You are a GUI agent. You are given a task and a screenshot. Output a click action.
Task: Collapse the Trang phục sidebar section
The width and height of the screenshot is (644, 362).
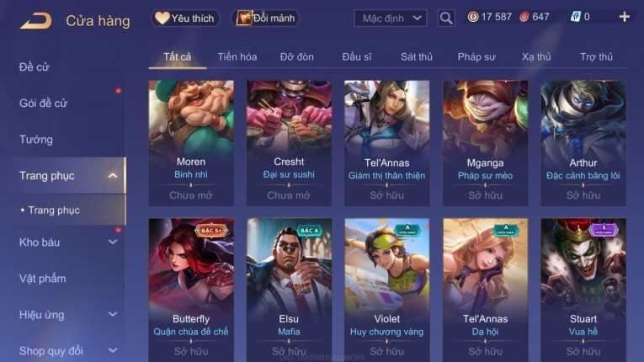(113, 176)
